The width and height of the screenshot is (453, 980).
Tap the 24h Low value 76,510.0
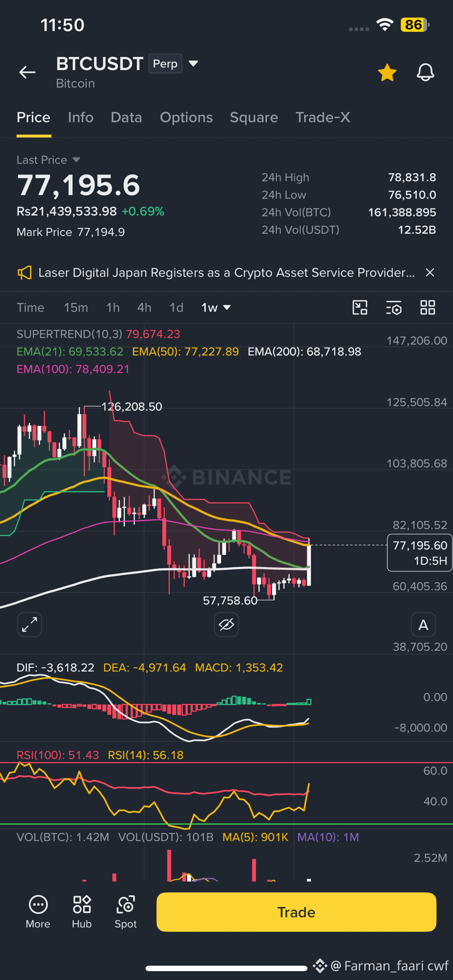(x=412, y=195)
